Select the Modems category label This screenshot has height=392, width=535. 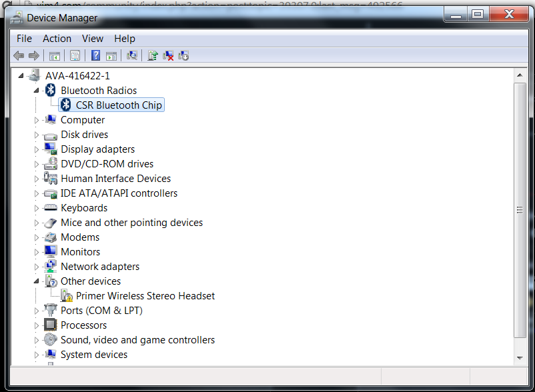80,237
